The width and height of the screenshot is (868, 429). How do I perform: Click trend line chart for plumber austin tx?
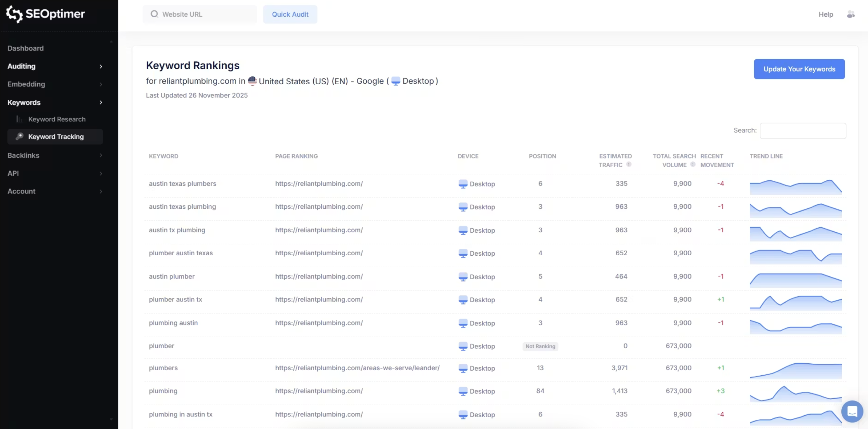click(796, 303)
